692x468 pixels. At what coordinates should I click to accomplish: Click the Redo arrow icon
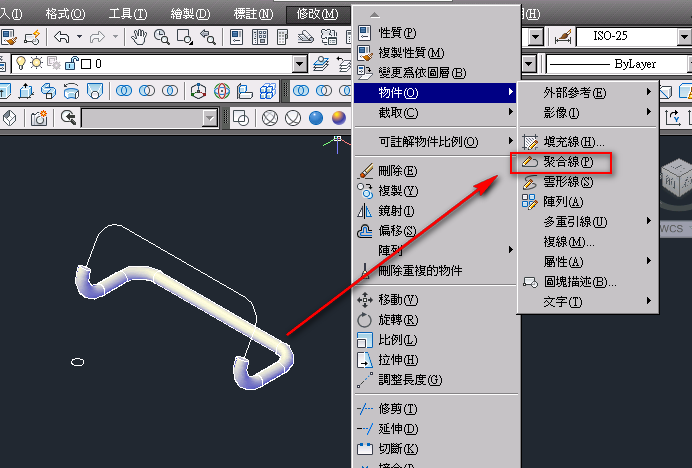[97, 37]
